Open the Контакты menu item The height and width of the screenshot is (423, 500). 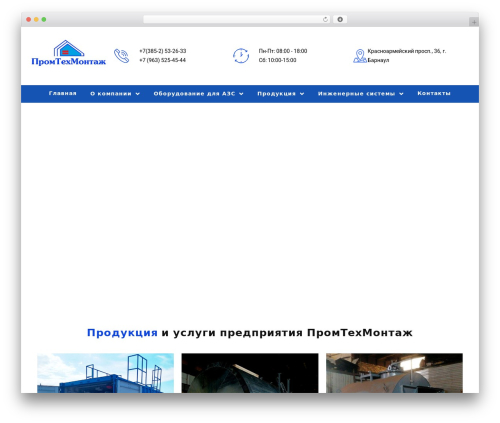click(434, 93)
